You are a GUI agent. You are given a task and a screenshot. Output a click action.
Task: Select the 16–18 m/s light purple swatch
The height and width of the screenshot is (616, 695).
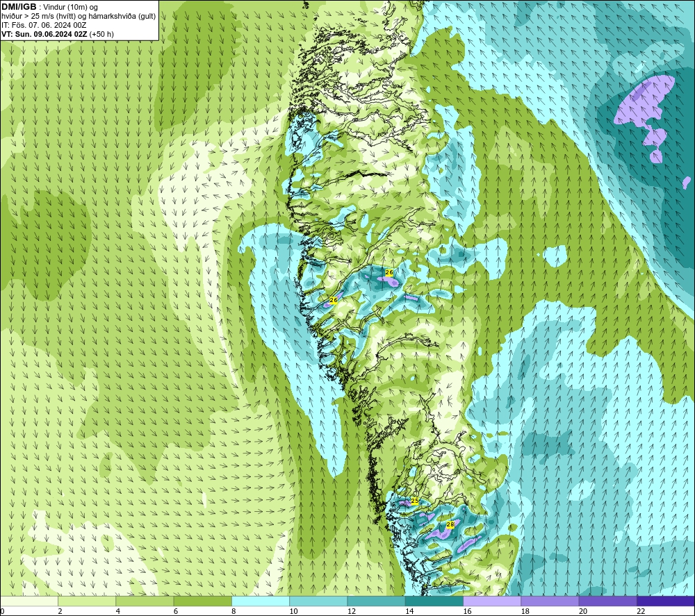[492, 601]
